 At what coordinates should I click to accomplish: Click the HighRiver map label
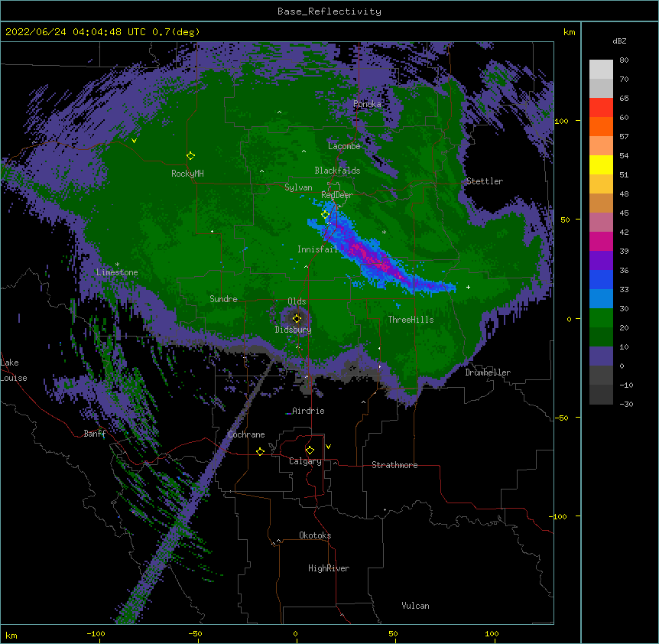(x=329, y=568)
